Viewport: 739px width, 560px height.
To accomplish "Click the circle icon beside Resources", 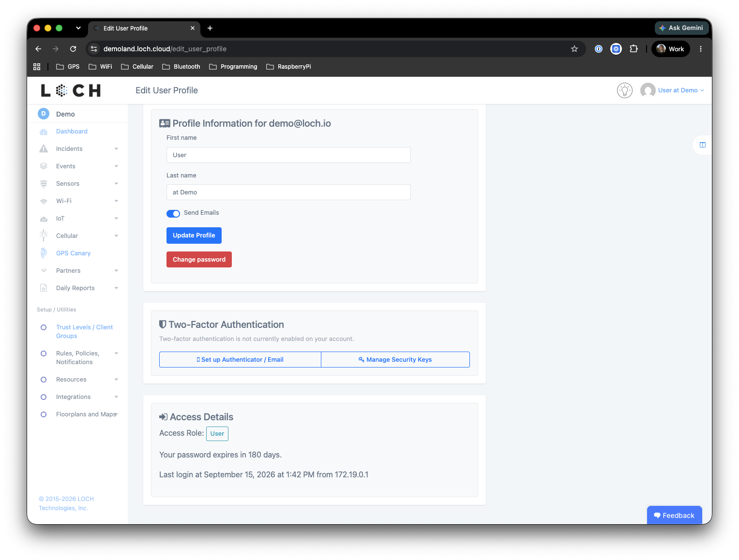I will pos(44,380).
